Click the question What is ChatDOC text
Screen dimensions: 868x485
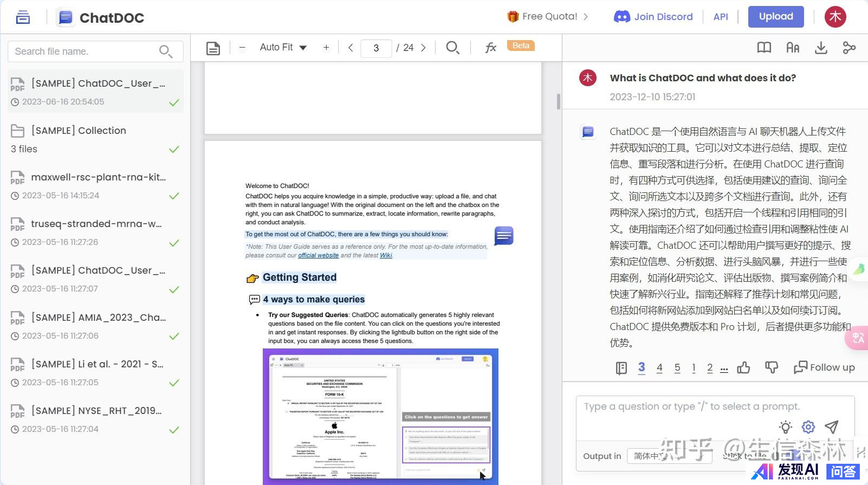pyautogui.click(x=703, y=78)
